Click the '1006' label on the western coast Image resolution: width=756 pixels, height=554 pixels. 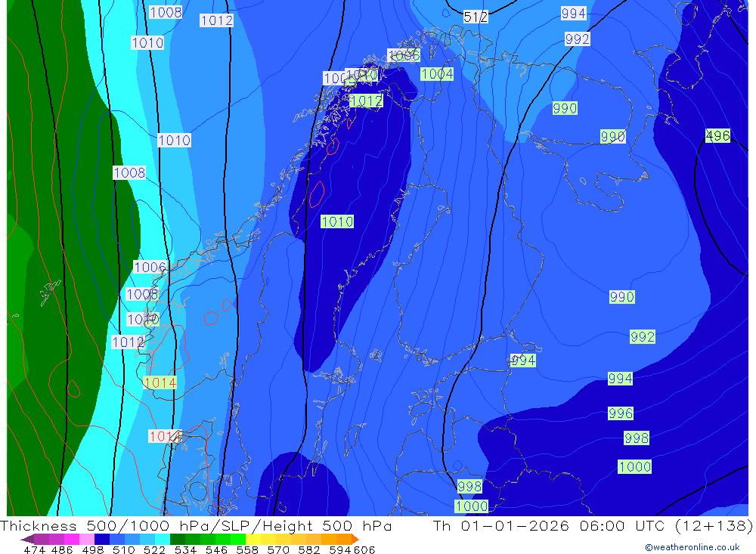pos(150,267)
